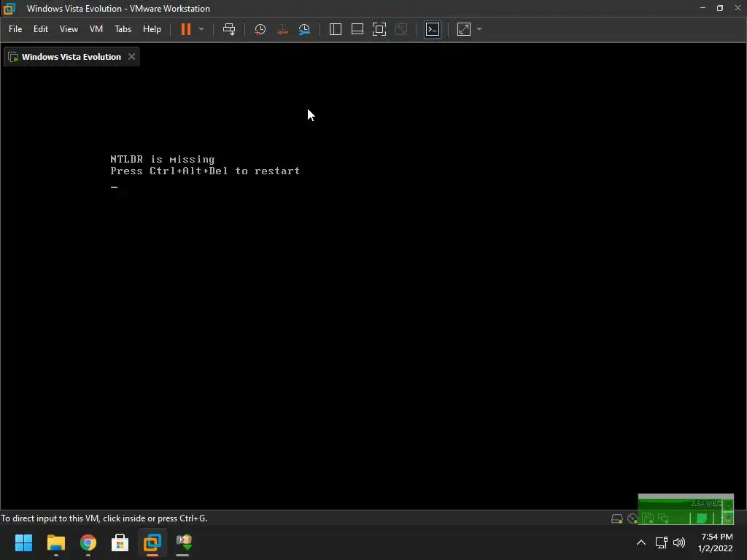Select the Windows Vista Evolution tab
The image size is (747, 560).
coord(71,57)
